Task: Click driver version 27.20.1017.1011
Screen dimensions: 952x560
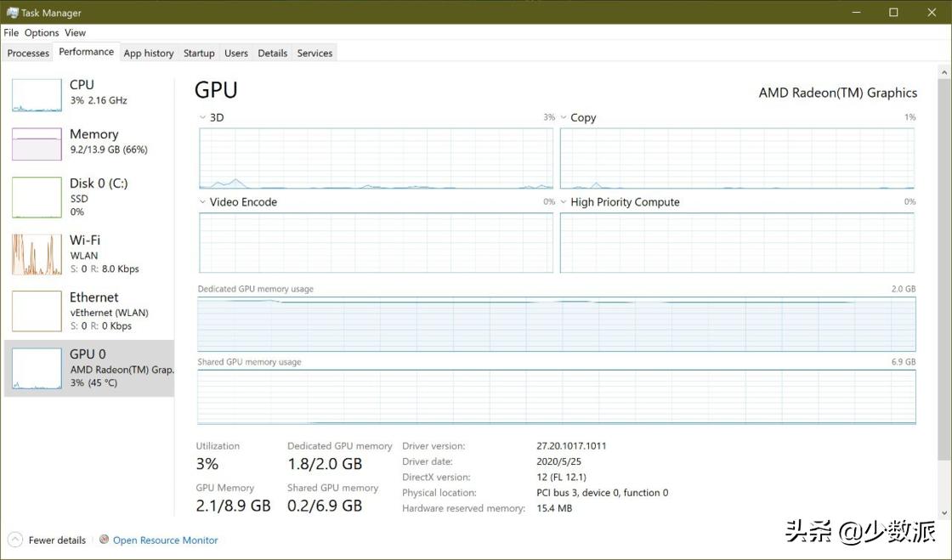Action: click(x=571, y=446)
